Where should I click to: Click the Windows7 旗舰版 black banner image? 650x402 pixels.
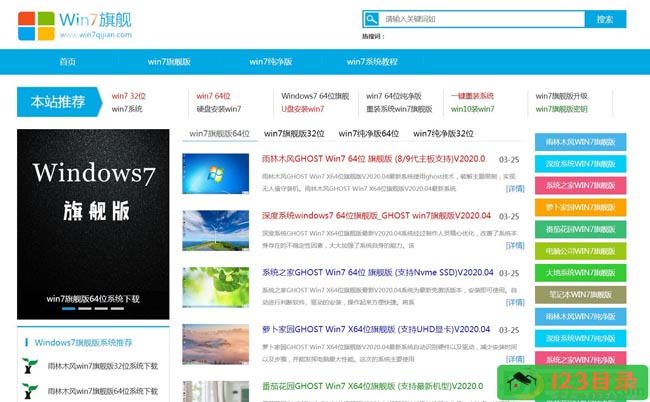pos(93,224)
